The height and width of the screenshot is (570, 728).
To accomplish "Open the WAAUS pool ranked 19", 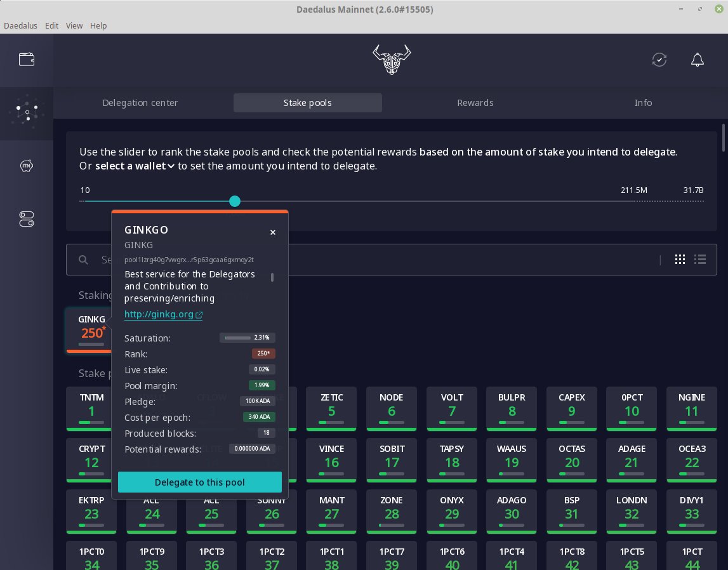I will coord(512,460).
